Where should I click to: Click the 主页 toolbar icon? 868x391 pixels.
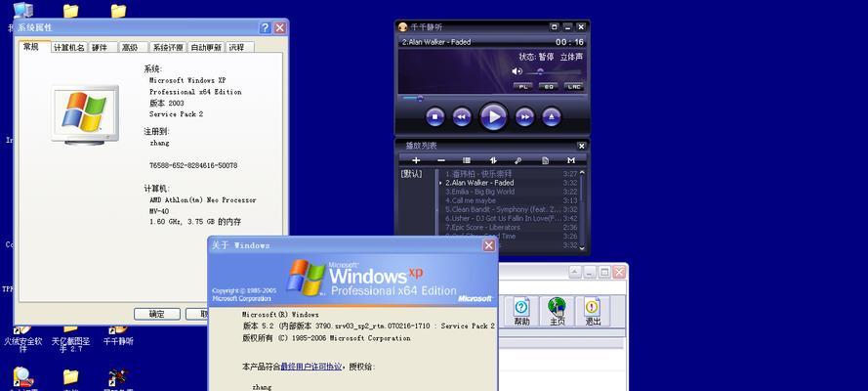tap(557, 311)
